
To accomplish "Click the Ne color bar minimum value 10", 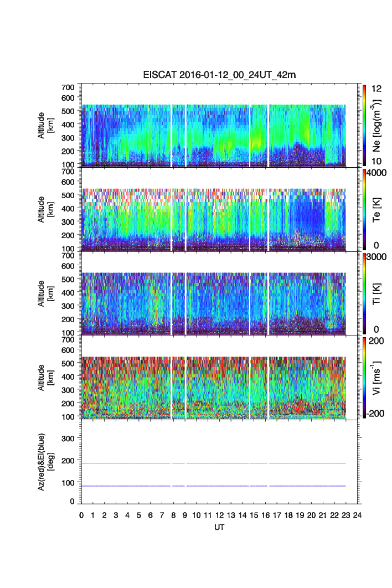I will 376,161.
